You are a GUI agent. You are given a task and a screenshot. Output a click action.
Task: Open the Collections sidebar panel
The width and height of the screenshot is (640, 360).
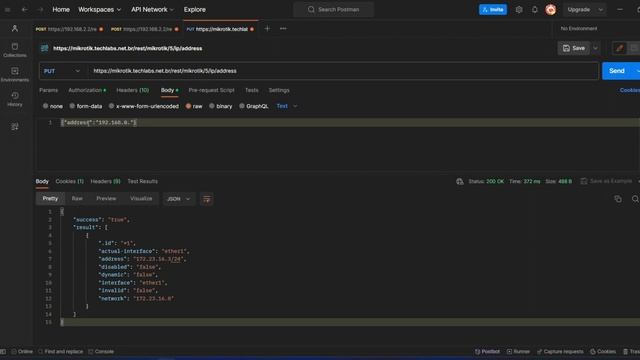pyautogui.click(x=15, y=50)
